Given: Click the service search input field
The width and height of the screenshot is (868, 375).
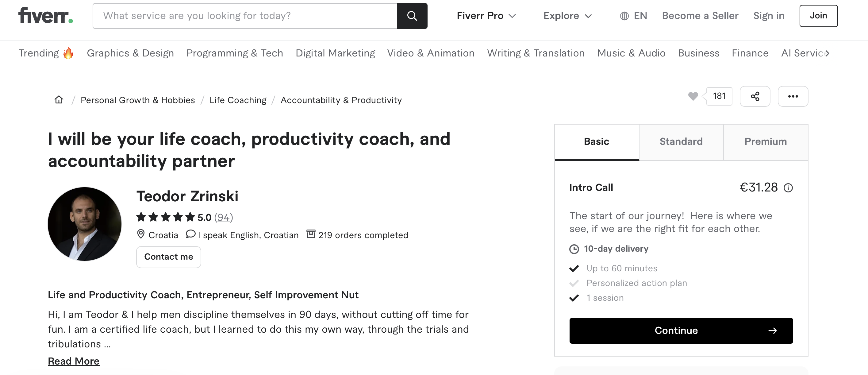Looking at the screenshot, I should pyautogui.click(x=245, y=16).
